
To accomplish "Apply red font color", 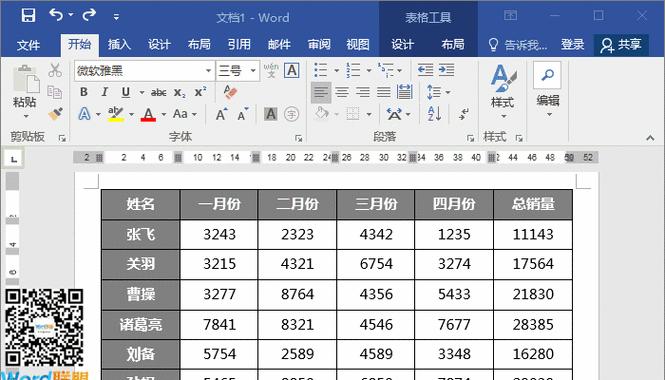I will 148,114.
